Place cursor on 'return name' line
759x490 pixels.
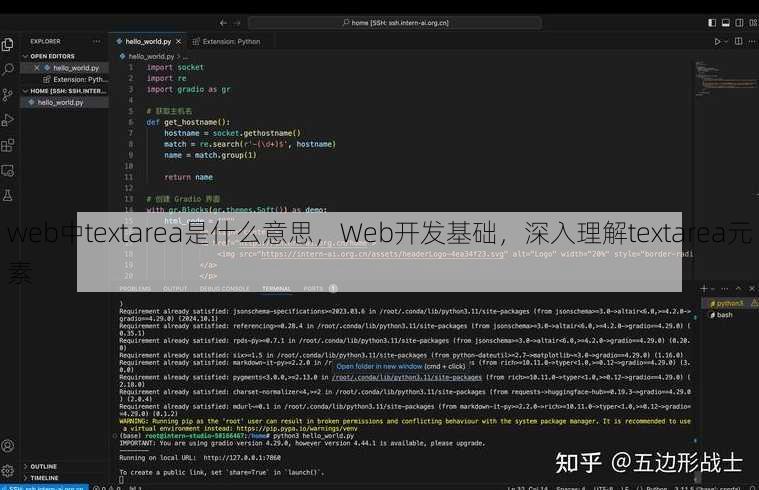point(188,177)
